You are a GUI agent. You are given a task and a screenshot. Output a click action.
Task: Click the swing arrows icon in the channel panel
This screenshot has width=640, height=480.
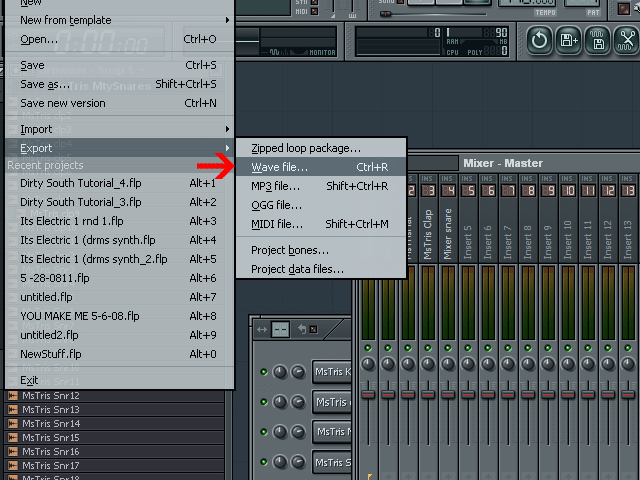pyautogui.click(x=262, y=329)
